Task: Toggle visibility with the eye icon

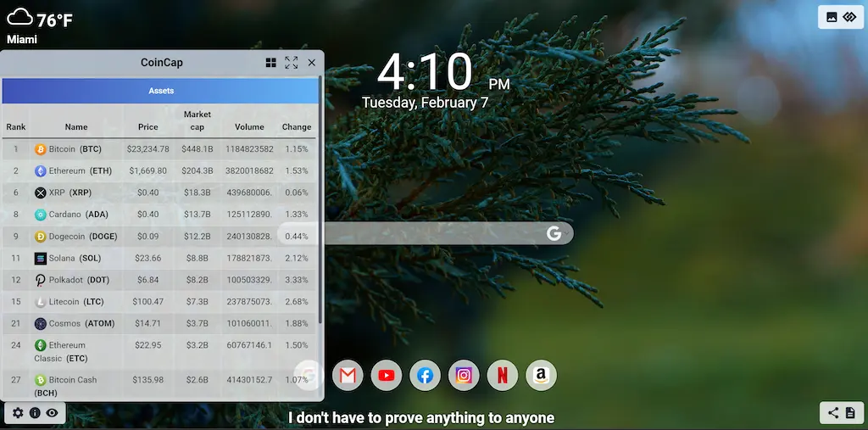Action: (x=52, y=413)
